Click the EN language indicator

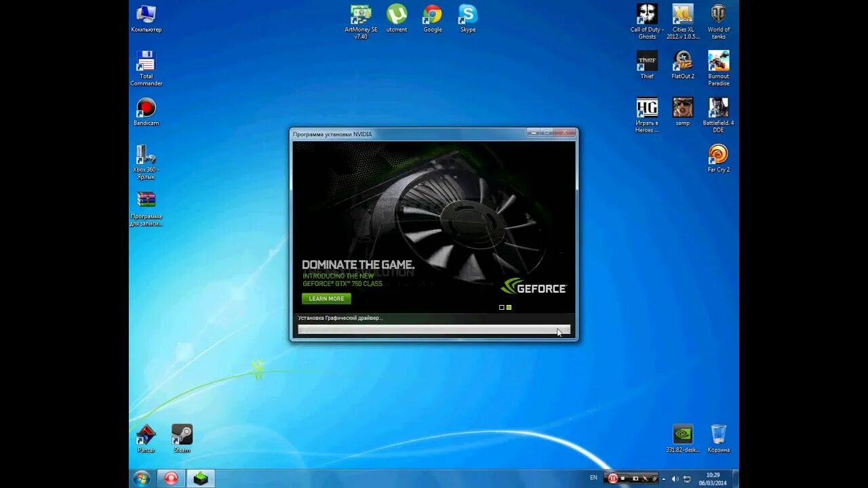pyautogui.click(x=593, y=478)
